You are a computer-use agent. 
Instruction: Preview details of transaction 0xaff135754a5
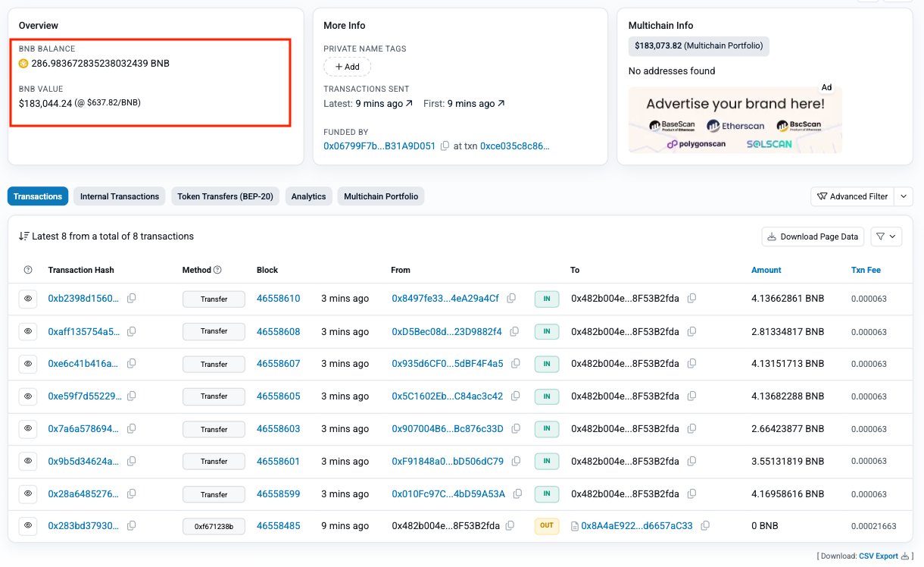click(28, 331)
